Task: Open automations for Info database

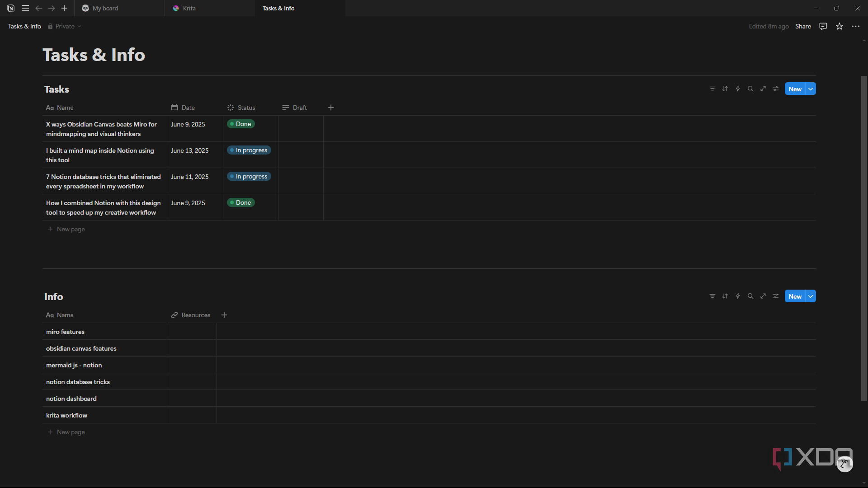Action: [x=738, y=296]
